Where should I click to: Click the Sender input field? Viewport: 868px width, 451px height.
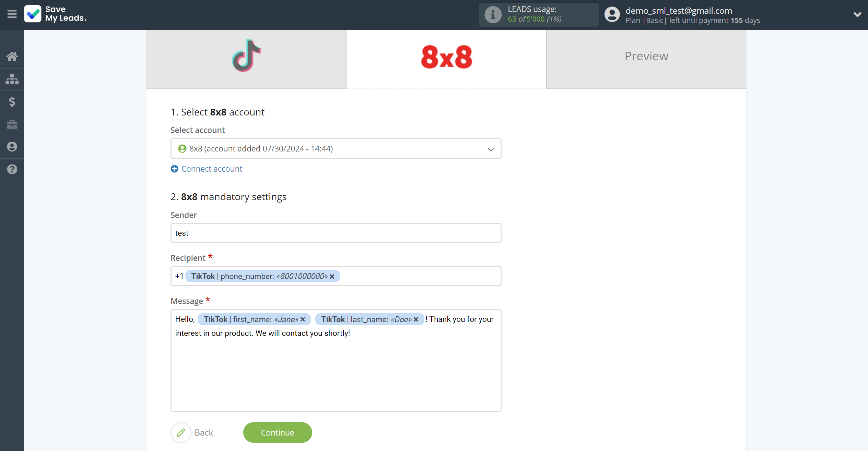[336, 233]
